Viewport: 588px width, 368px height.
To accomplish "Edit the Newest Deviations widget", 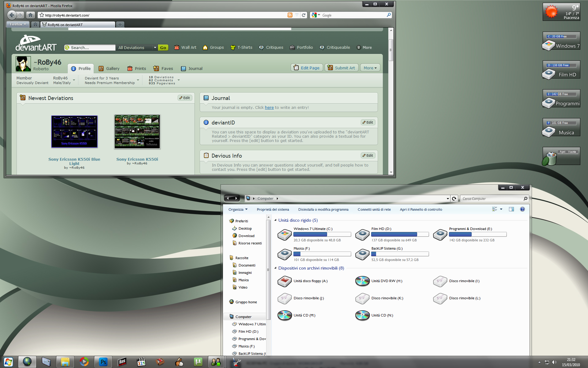I will click(x=185, y=98).
